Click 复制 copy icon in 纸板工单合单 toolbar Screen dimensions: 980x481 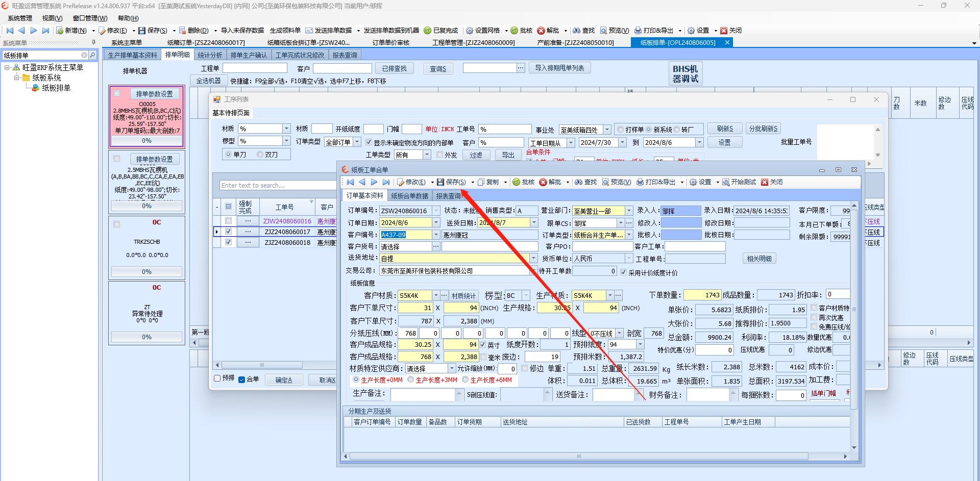tap(481, 182)
